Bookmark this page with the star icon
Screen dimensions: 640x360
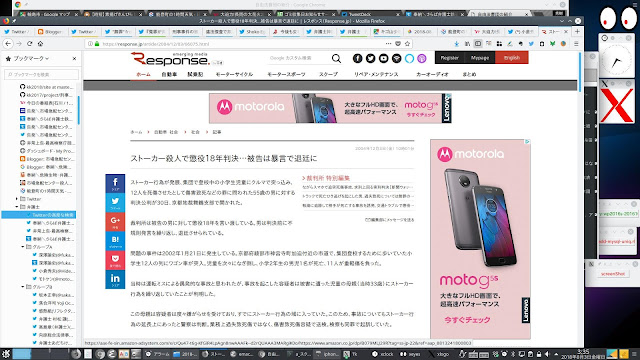coord(407,44)
